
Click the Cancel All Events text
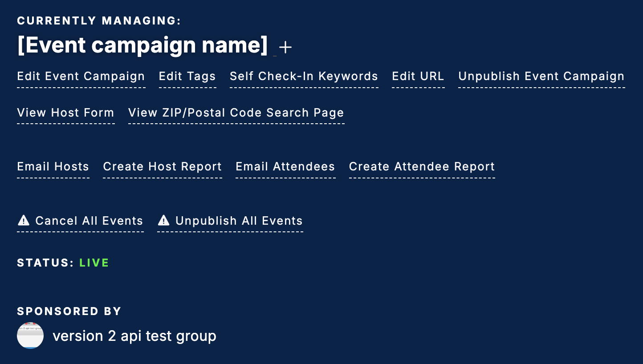click(89, 221)
